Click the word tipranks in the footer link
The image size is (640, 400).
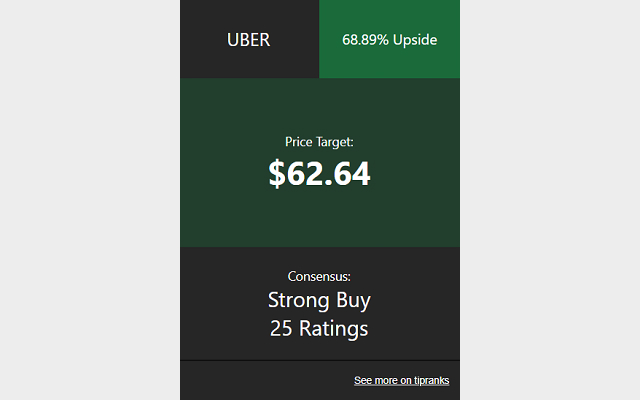coord(431,380)
